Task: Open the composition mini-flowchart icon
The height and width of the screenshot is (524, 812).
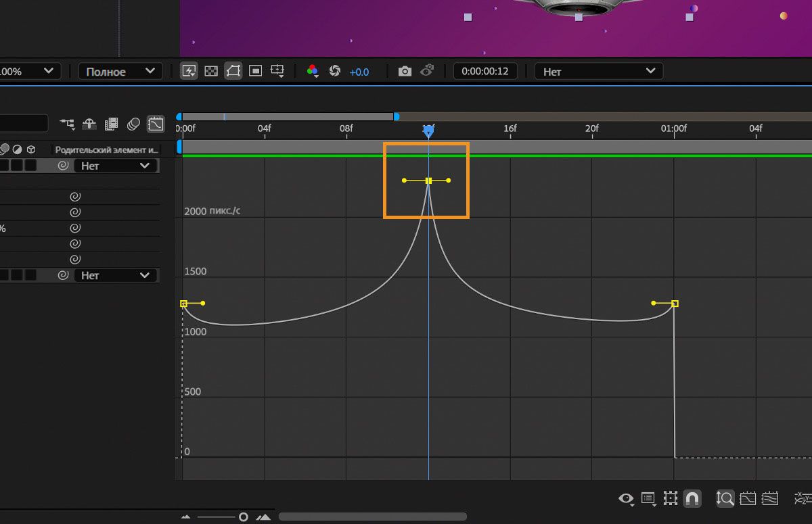Action: (67, 124)
